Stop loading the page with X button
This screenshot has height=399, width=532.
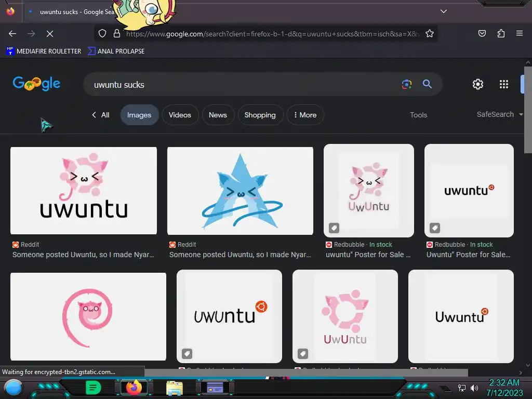50,34
